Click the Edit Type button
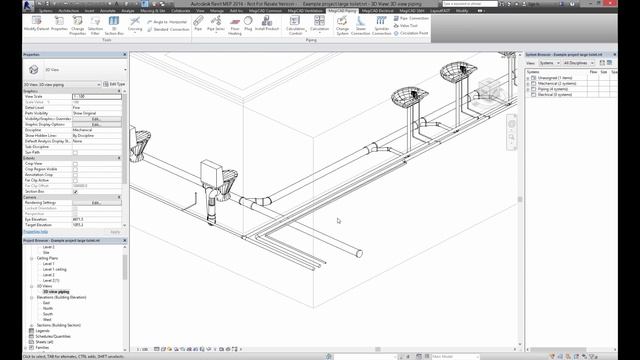640x360 pixels. pyautogui.click(x=114, y=84)
